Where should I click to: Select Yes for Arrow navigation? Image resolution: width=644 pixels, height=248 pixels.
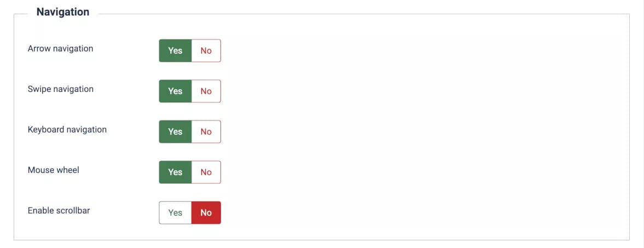175,50
